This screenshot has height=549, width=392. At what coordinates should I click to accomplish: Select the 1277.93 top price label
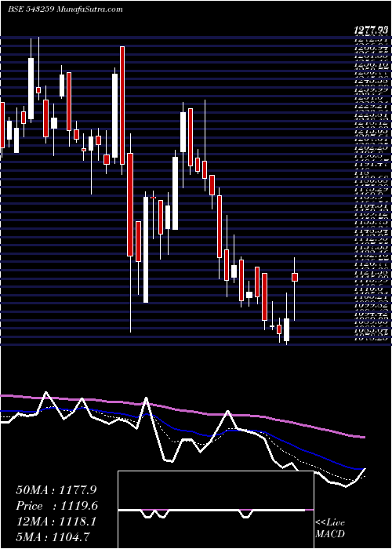372,31
